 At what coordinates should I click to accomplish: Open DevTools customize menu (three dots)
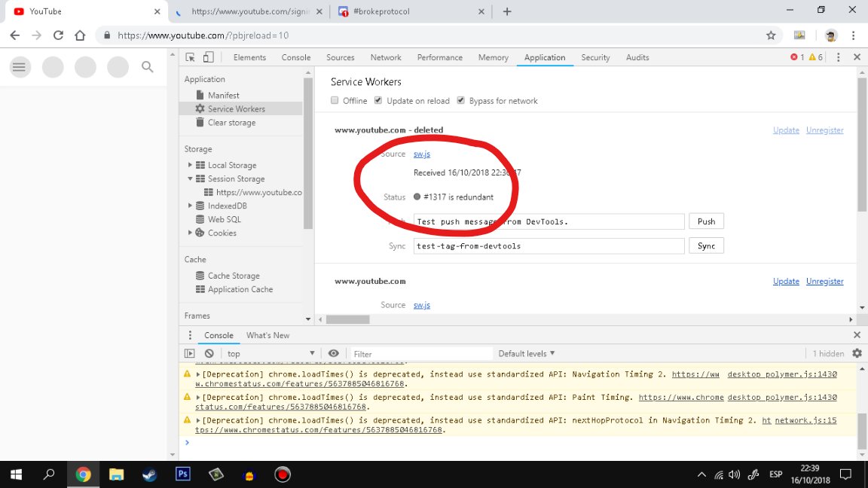[x=838, y=57]
